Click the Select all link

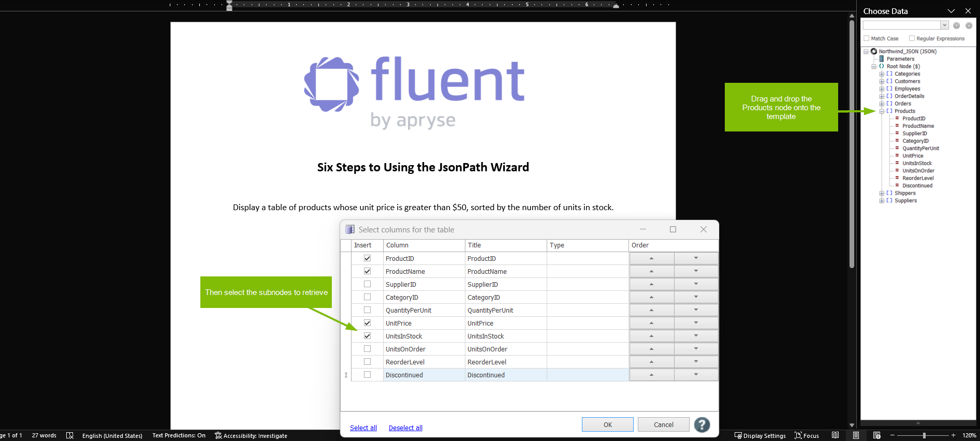pyautogui.click(x=363, y=428)
